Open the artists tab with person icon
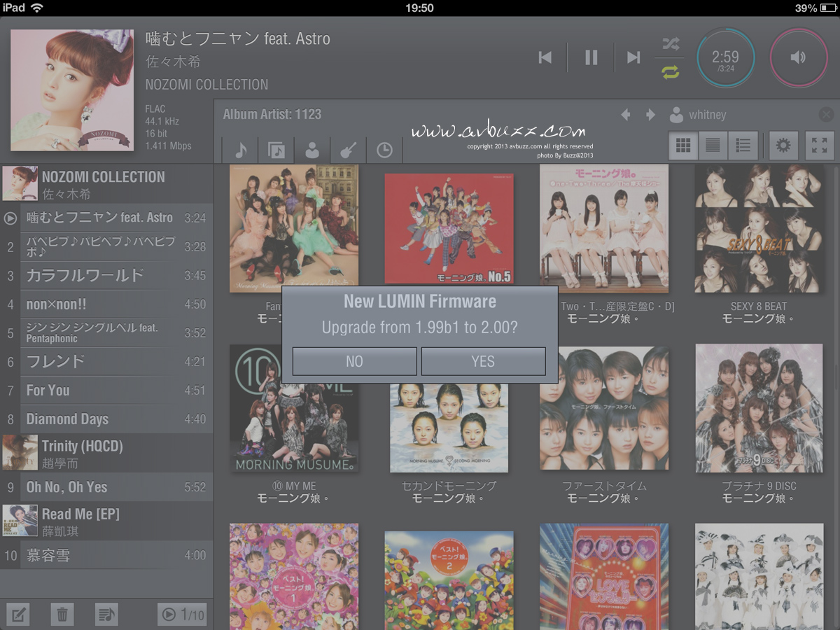 click(312, 150)
